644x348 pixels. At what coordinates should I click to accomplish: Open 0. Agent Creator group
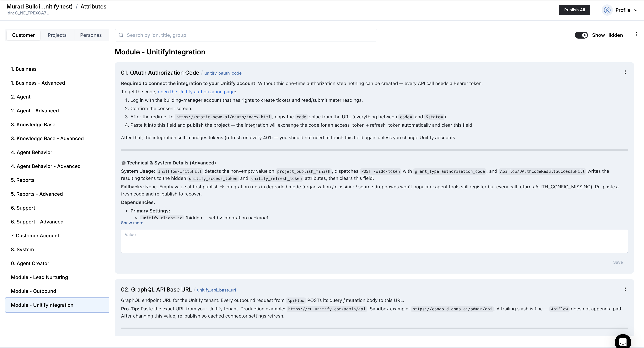coord(57,263)
